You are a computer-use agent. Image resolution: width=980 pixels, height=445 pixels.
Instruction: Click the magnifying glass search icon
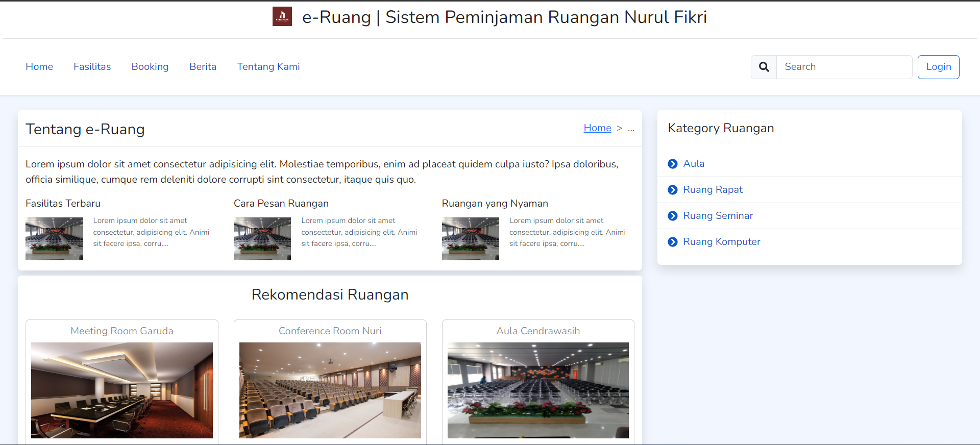point(764,67)
